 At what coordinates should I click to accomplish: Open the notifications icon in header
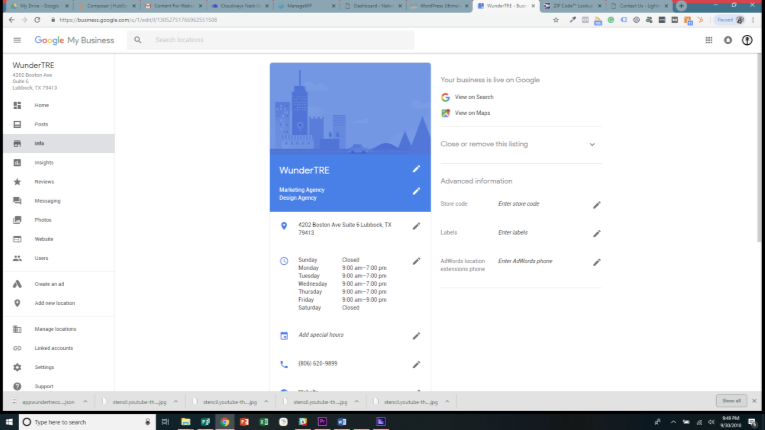[728, 40]
